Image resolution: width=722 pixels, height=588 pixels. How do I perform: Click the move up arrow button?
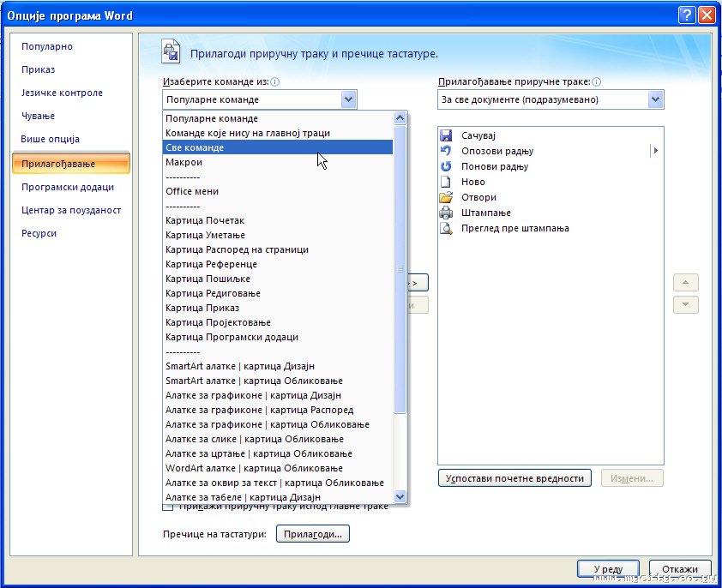686,282
